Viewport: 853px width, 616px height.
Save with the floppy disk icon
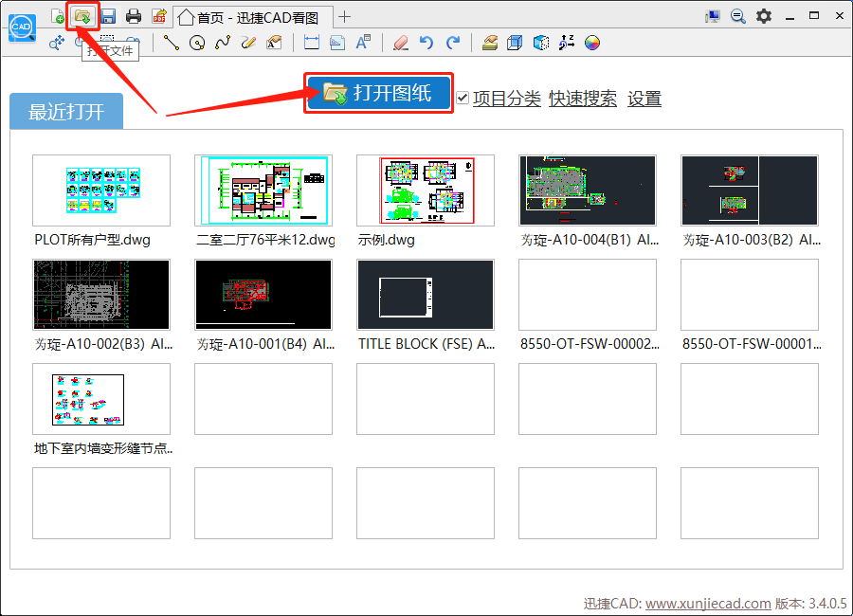[108, 16]
